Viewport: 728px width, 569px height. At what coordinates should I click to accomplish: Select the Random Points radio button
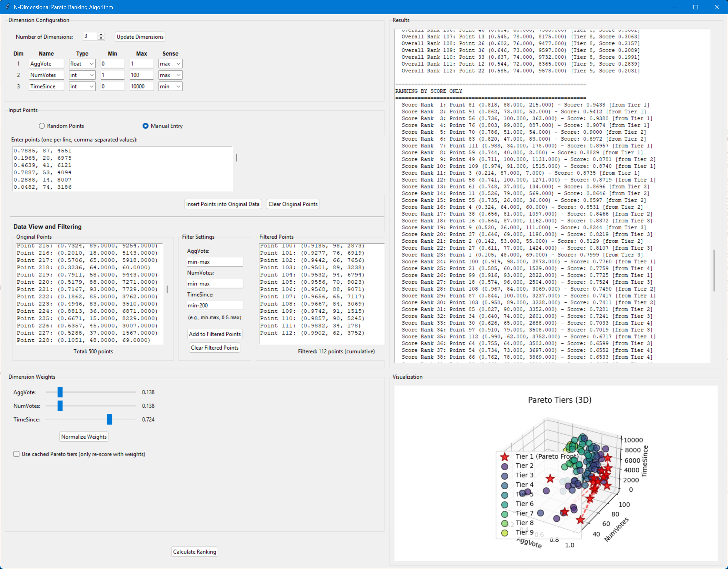[42, 126]
